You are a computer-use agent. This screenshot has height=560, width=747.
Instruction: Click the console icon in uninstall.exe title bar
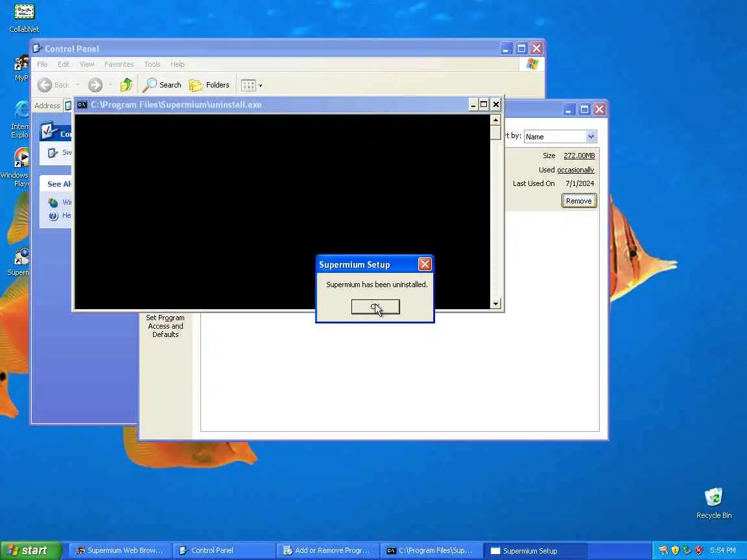tap(82, 105)
